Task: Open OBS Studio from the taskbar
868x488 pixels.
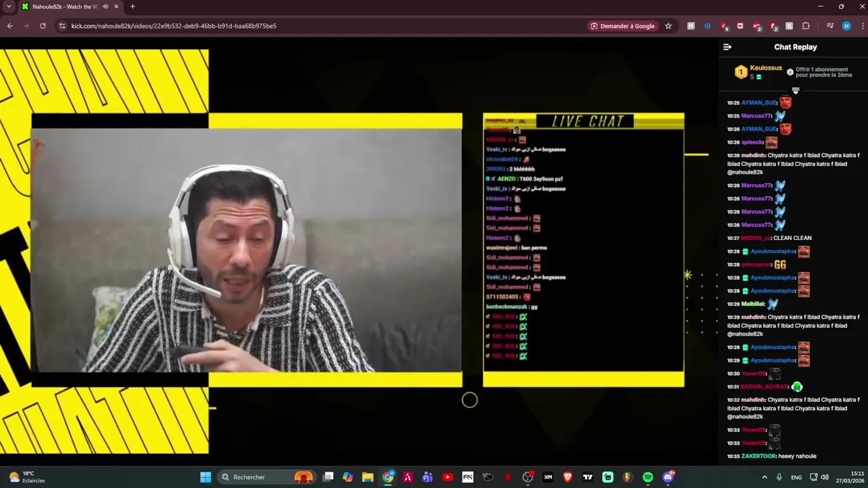Action: point(528,477)
